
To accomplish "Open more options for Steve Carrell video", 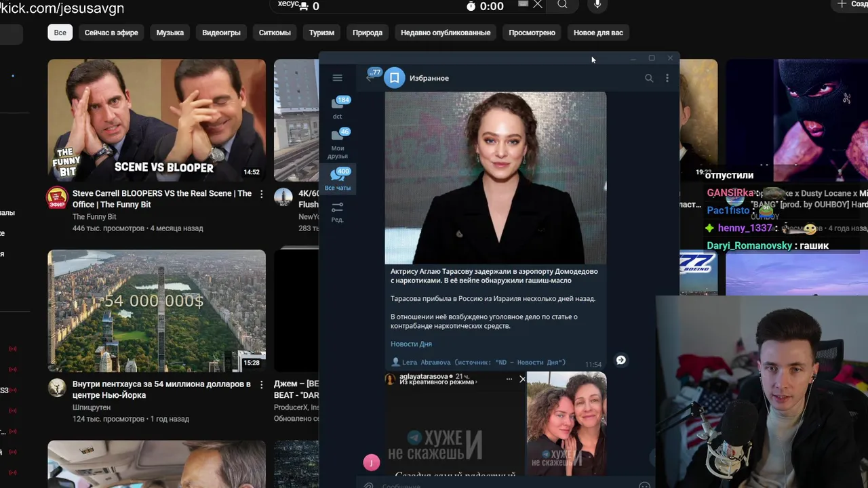I will [261, 195].
